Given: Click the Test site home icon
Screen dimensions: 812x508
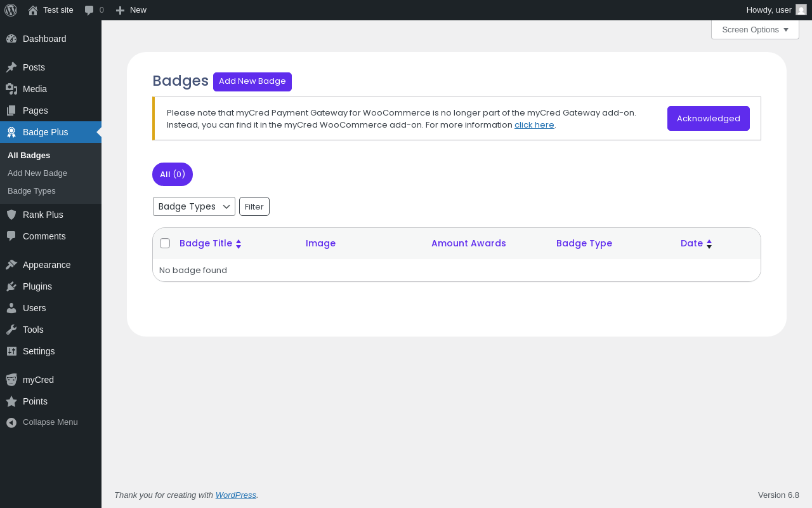Looking at the screenshot, I should click(33, 10).
